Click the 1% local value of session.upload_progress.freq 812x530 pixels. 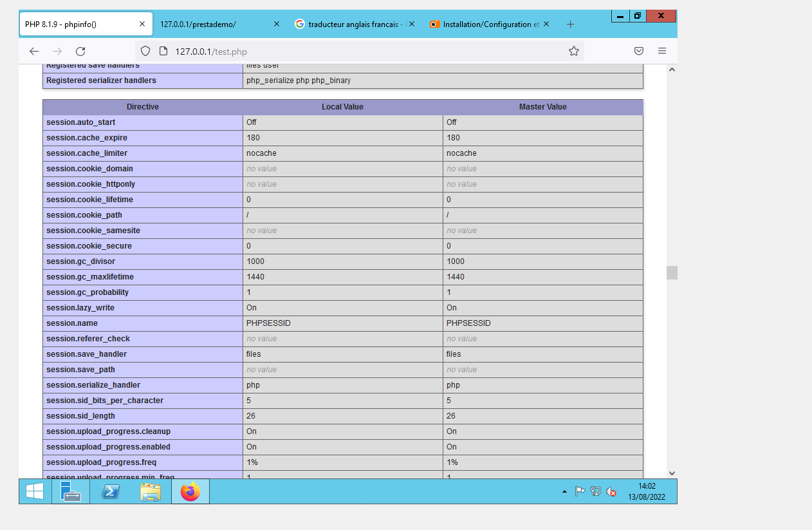click(x=343, y=462)
